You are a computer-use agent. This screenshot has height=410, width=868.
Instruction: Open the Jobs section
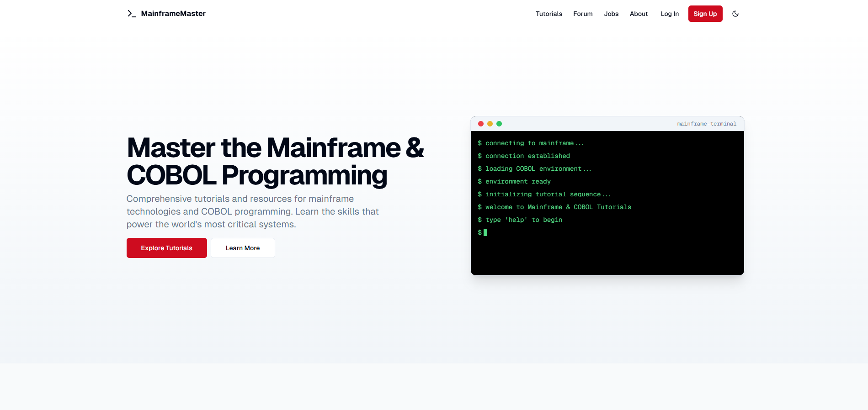[611, 14]
